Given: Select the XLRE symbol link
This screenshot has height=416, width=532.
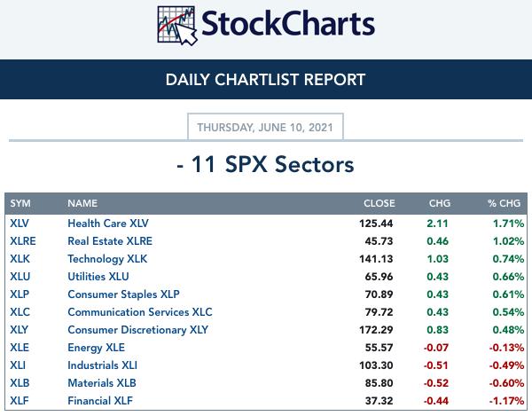Looking at the screenshot, I should [x=23, y=241].
